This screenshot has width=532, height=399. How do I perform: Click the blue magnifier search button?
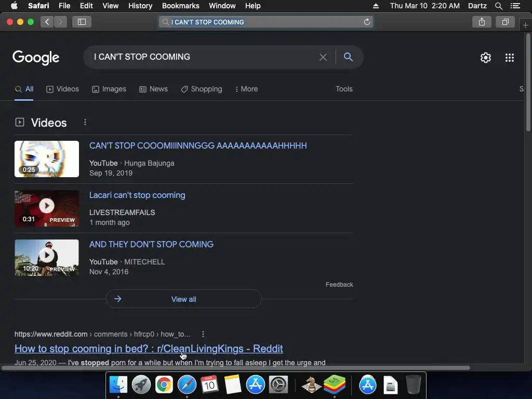pyautogui.click(x=348, y=57)
